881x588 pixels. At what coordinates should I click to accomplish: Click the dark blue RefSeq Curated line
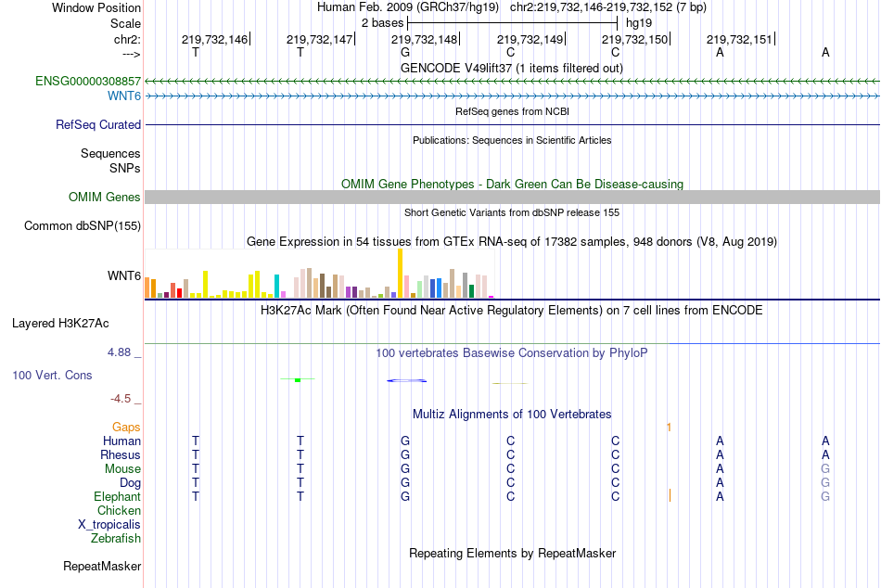click(512, 125)
